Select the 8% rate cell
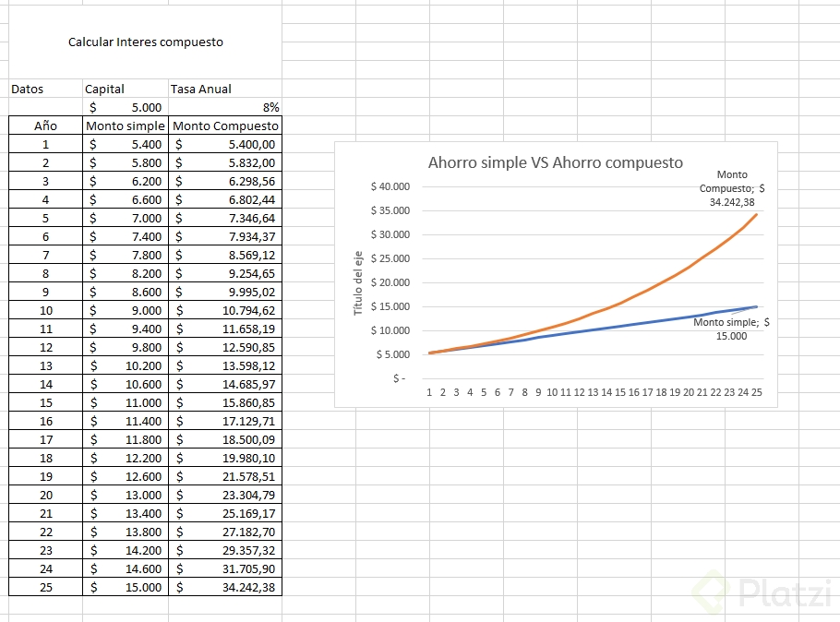840x622 pixels. [225, 107]
